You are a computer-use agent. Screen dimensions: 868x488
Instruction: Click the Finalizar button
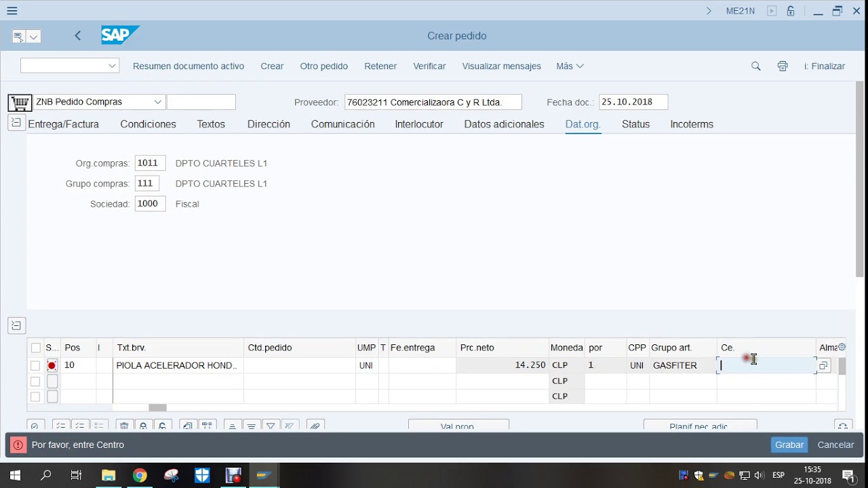coord(825,66)
